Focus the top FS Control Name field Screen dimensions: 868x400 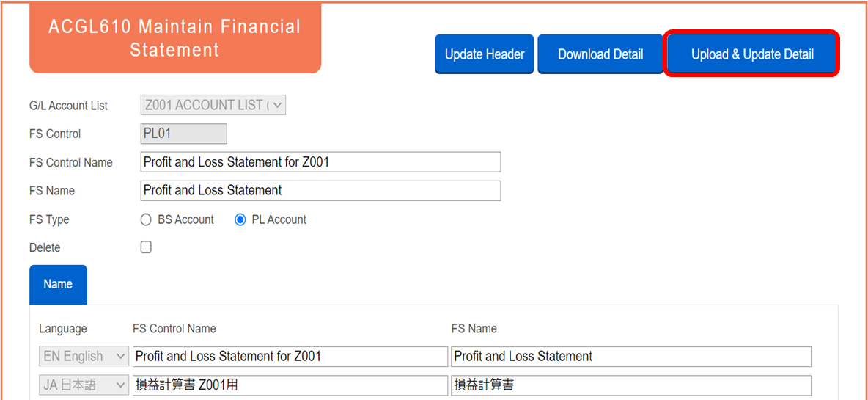click(321, 162)
